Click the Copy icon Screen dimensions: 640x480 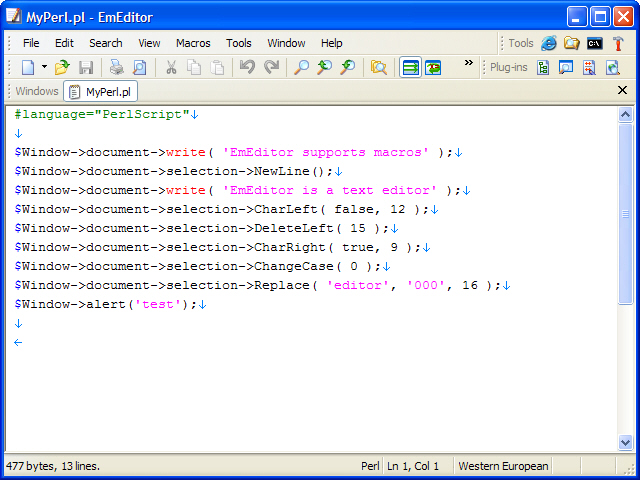click(194, 67)
